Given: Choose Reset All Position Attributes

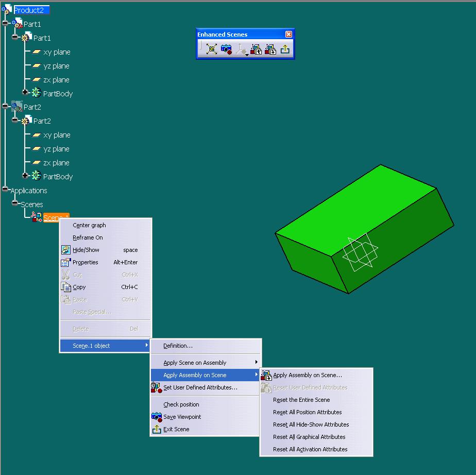Looking at the screenshot, I should tap(316, 412).
